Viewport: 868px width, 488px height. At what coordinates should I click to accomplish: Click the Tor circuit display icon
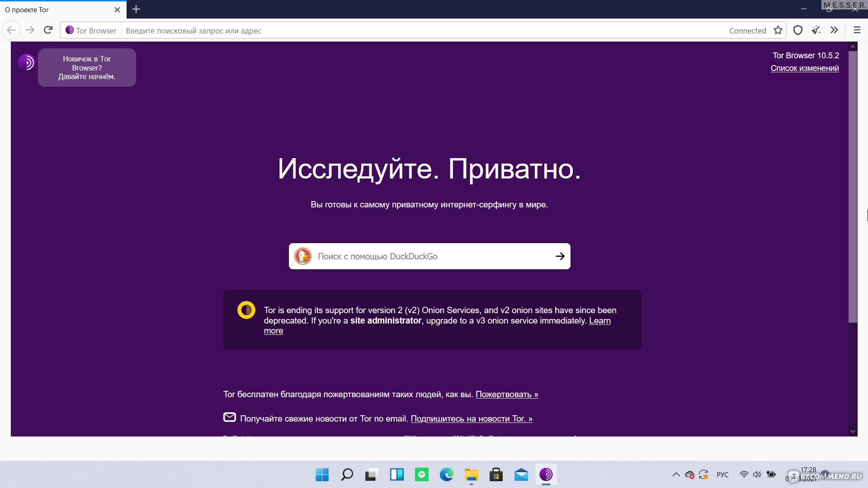tap(69, 30)
